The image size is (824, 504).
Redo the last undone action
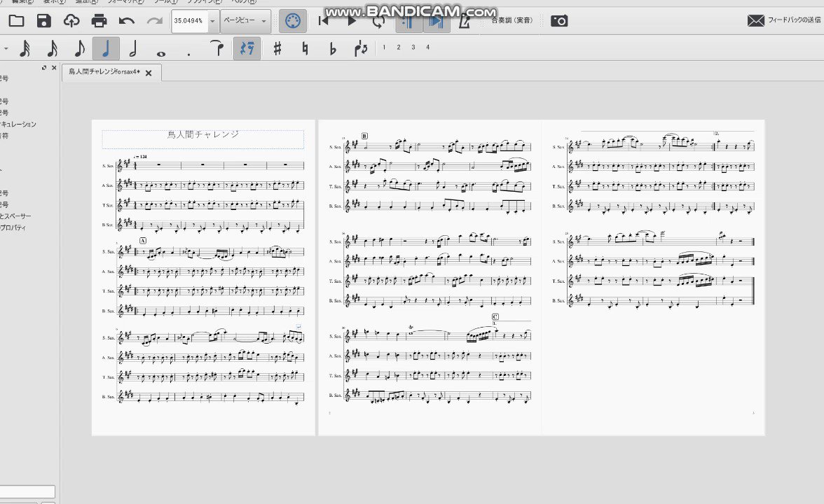coord(154,21)
